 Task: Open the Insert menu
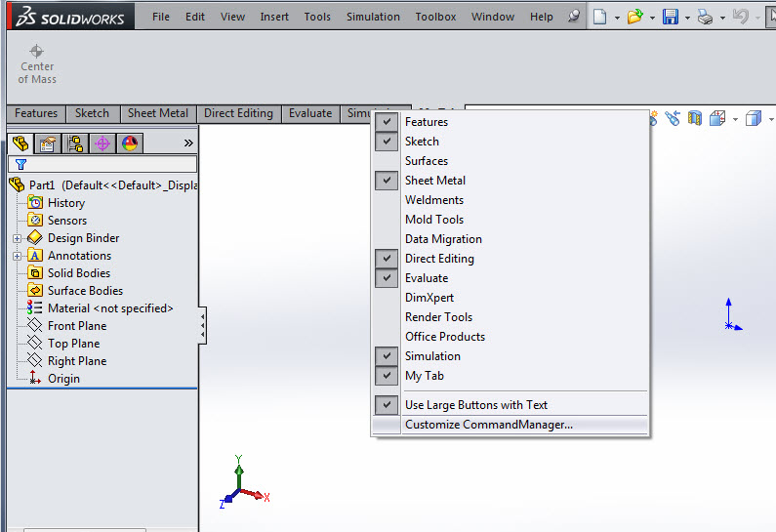(x=274, y=17)
